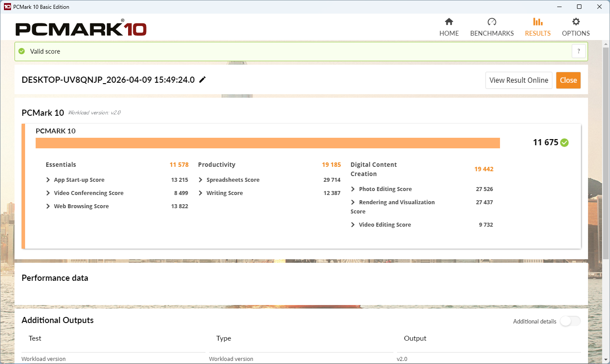Click the Benchmarks gauge icon
Image resolution: width=610 pixels, height=364 pixels.
tap(492, 22)
